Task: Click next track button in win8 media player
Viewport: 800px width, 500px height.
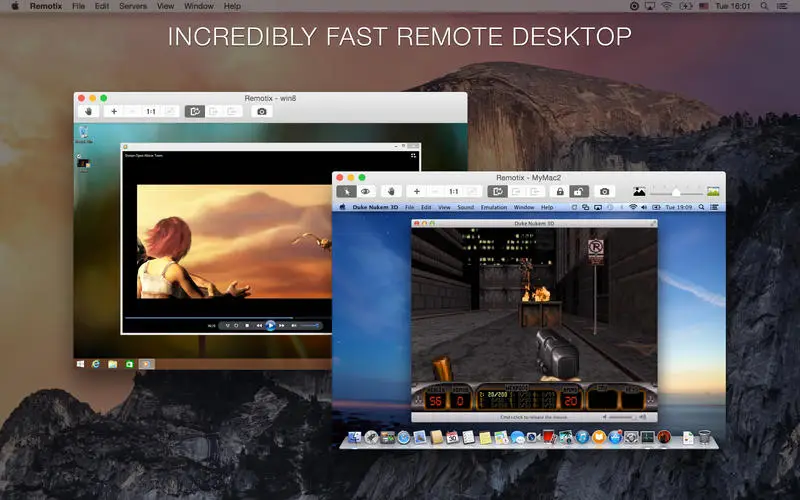Action: coord(282,326)
